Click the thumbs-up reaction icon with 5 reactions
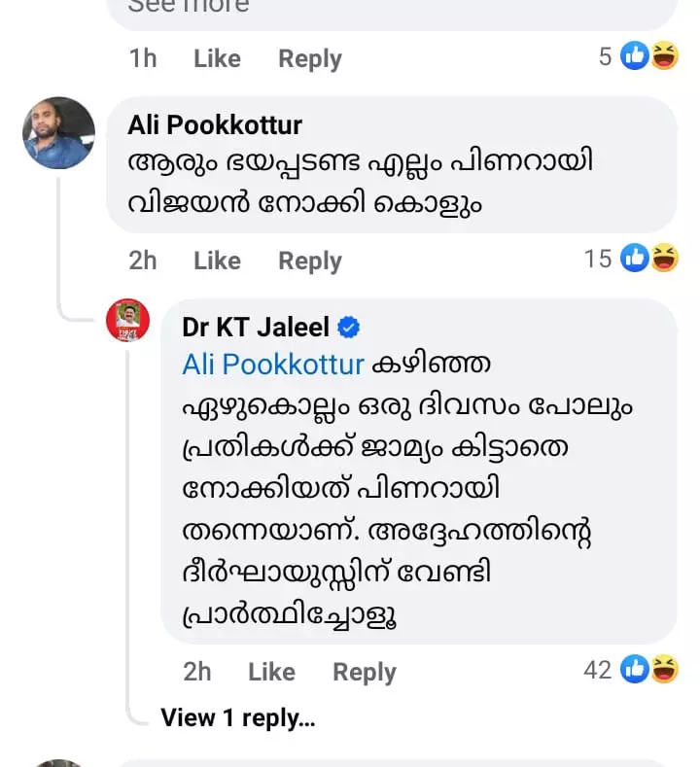 (635, 56)
